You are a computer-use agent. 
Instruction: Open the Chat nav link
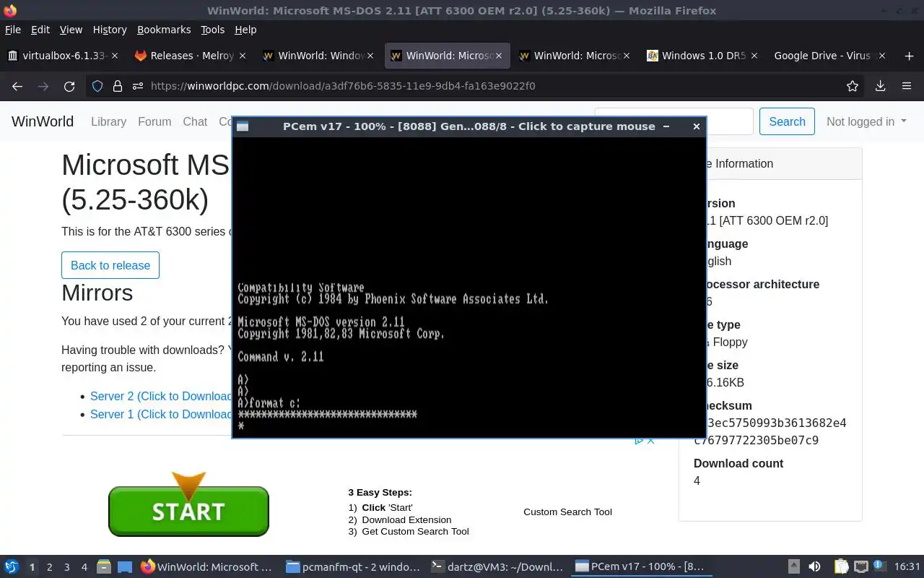pyautogui.click(x=195, y=121)
